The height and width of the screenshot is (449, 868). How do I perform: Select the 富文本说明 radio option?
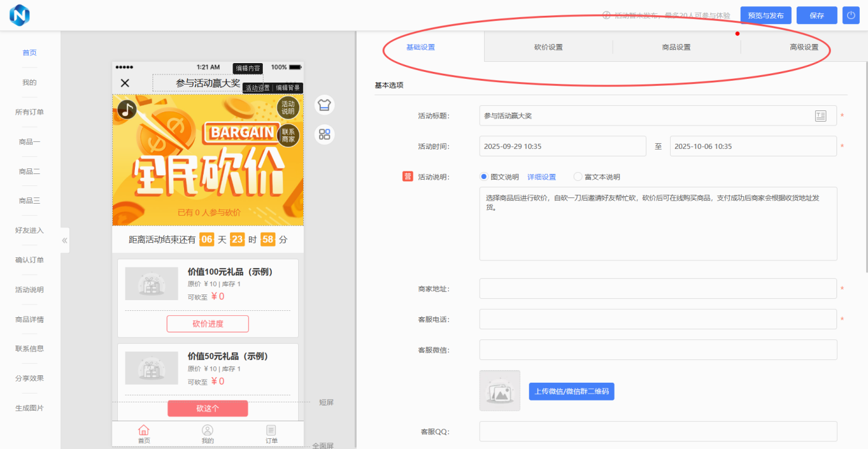click(577, 177)
